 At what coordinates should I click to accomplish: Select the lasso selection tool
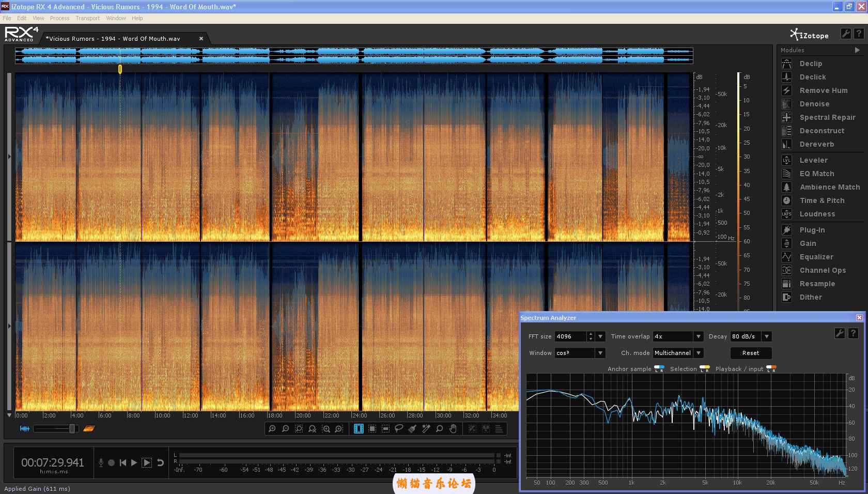[x=399, y=429]
